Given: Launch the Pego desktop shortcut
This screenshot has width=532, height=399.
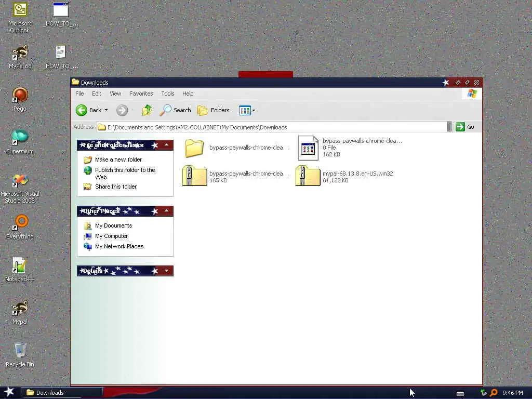Looking at the screenshot, I should point(20,99).
